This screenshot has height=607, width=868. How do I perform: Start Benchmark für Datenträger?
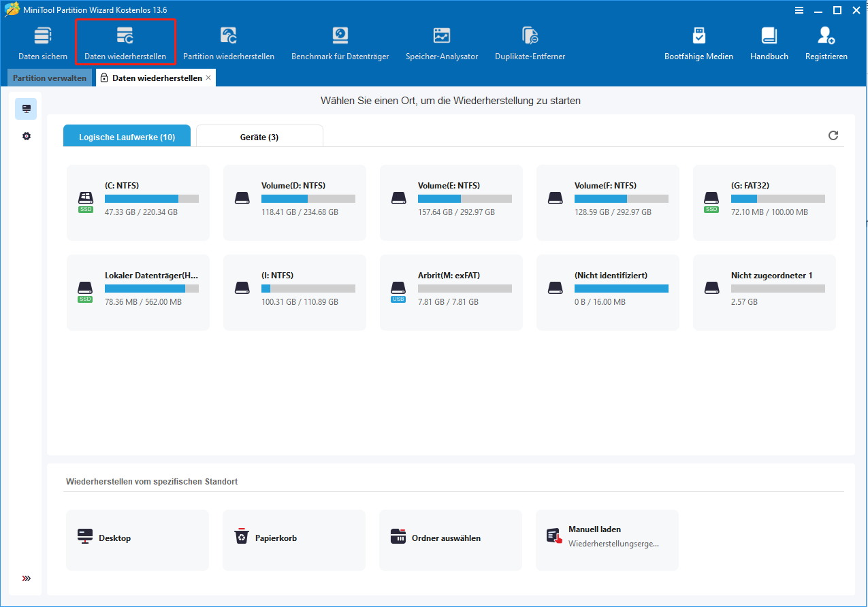pyautogui.click(x=340, y=44)
